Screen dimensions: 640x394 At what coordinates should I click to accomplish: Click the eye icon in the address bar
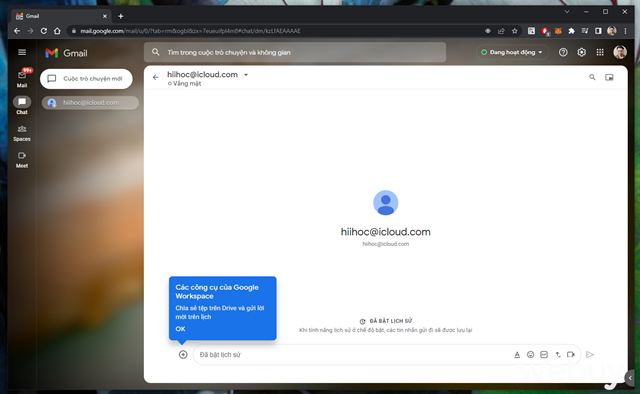point(488,31)
